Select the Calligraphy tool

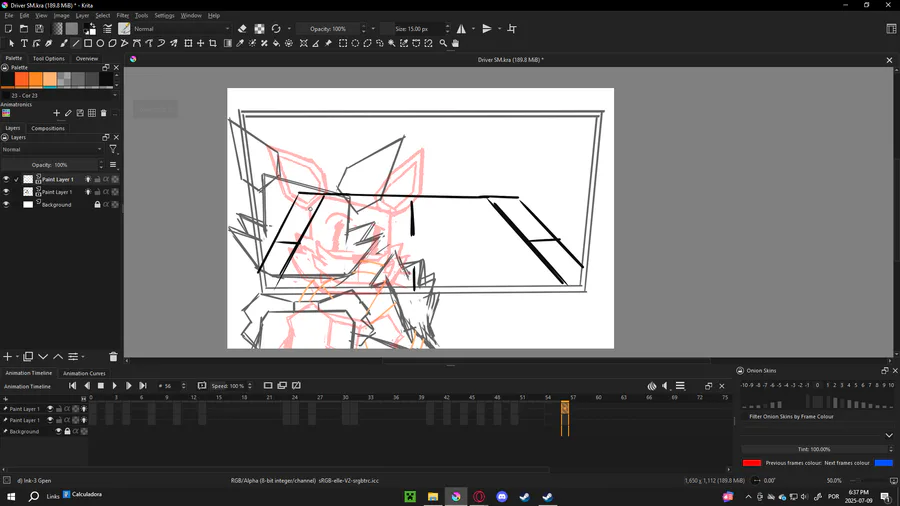[49, 43]
